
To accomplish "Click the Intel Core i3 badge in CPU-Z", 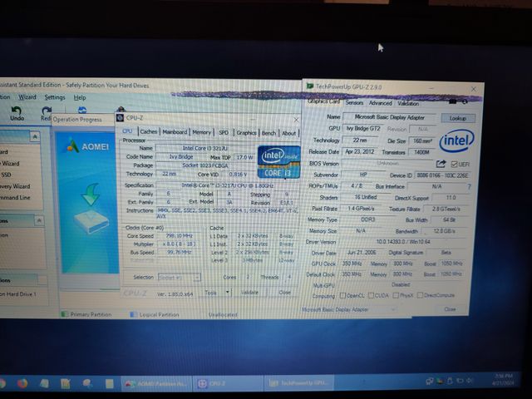I will [279, 162].
